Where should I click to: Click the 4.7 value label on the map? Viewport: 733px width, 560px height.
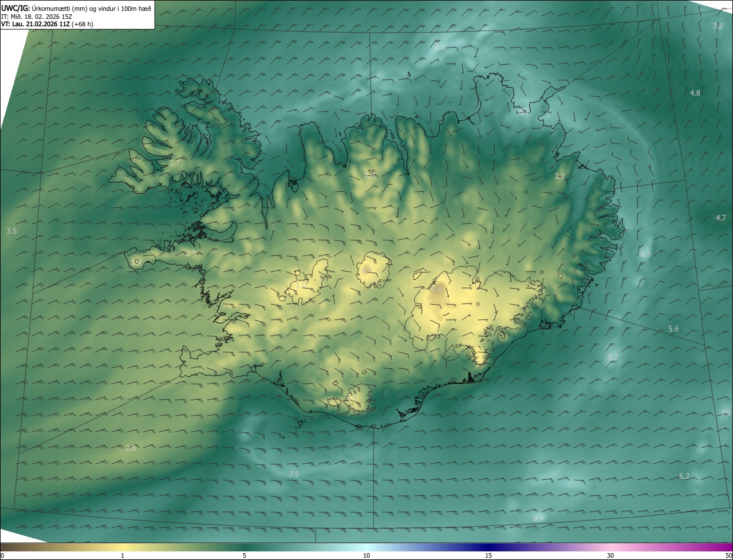[x=721, y=218]
